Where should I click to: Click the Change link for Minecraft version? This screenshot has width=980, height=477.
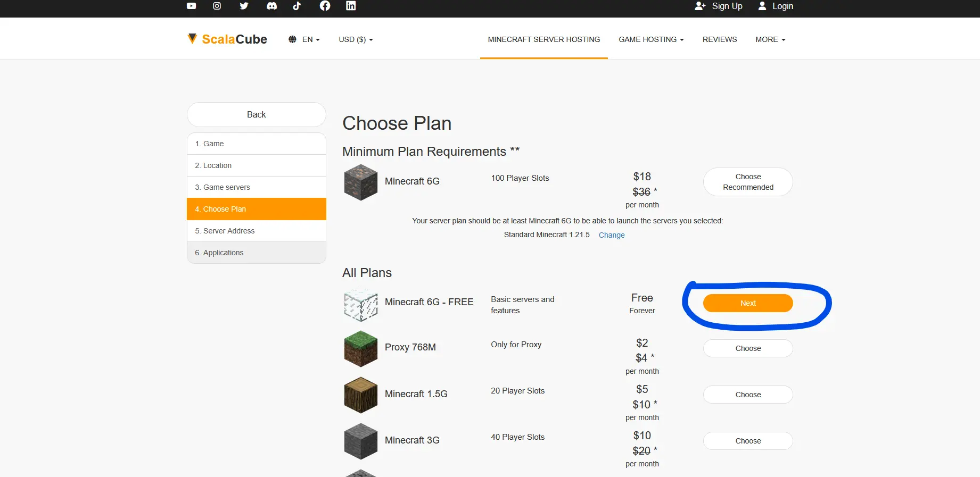612,235
